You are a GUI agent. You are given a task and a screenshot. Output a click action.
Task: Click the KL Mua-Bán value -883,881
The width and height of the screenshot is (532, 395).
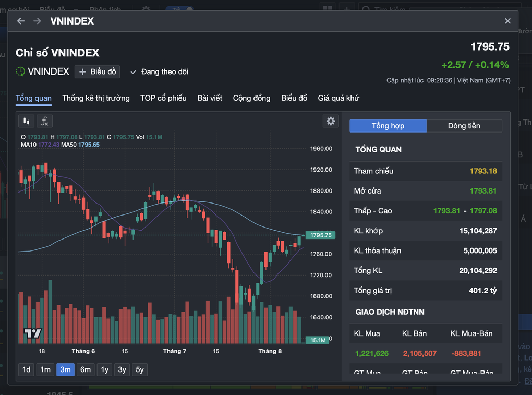(466, 354)
